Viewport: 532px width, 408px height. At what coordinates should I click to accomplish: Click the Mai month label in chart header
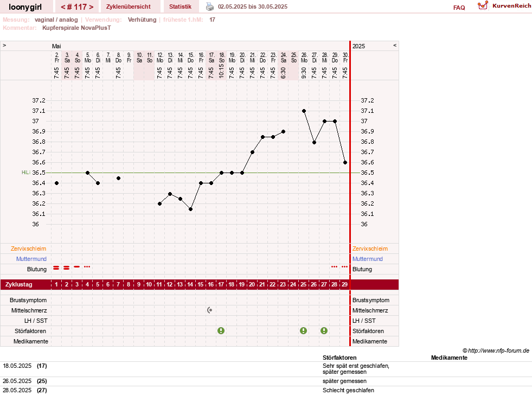56,46
